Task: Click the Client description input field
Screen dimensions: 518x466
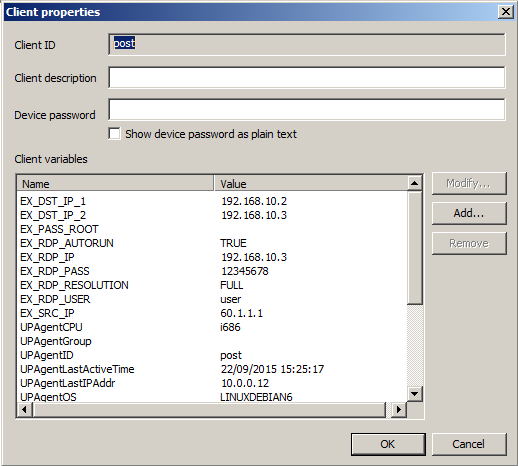Action: (307, 77)
